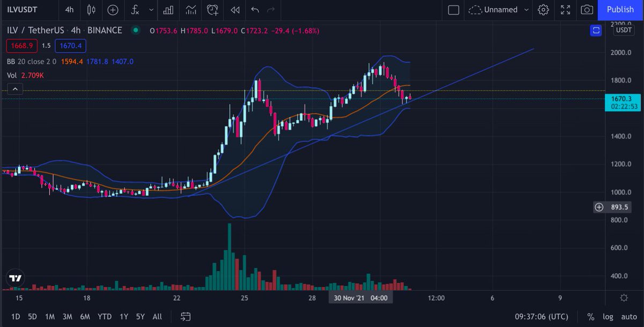Image resolution: width=644 pixels, height=327 pixels.
Task: Click the Publish button
Action: tap(620, 10)
